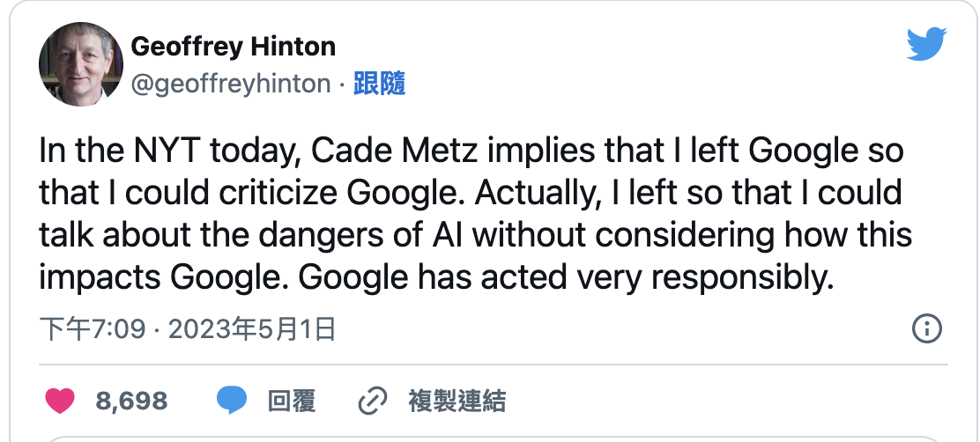
Task: Click the chain link icon
Action: (374, 401)
